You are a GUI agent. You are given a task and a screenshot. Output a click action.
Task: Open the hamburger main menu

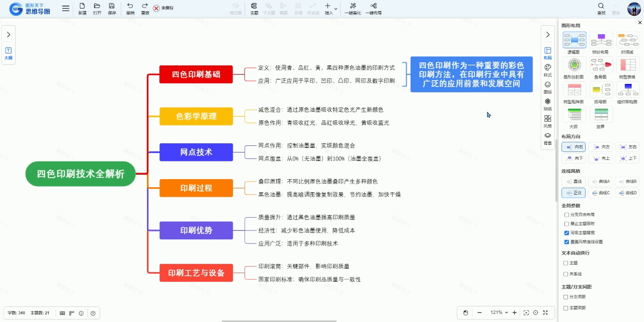[x=66, y=9]
